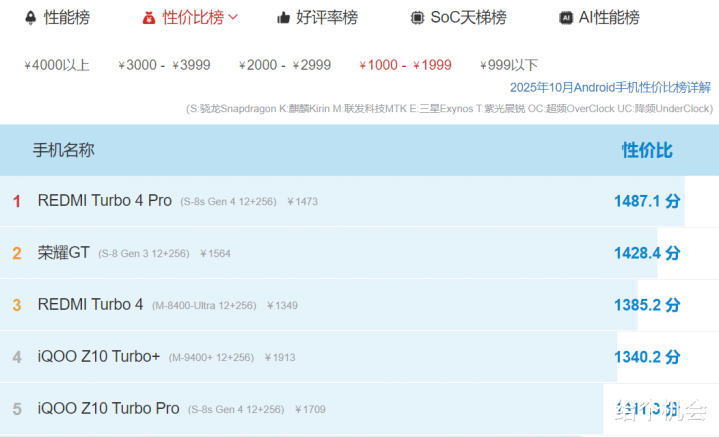Click the thumbs-up icon beside 好评率榜
The width and height of the screenshot is (719, 437).
tap(283, 18)
